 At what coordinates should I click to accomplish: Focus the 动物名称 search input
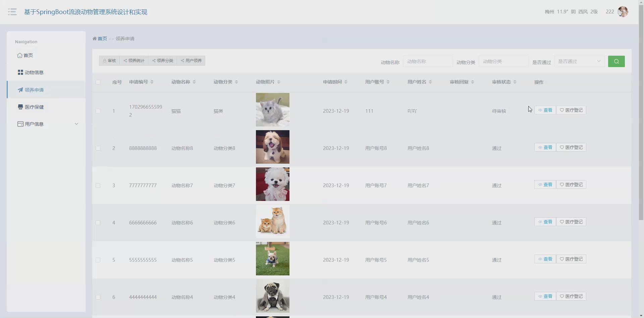pyautogui.click(x=428, y=61)
